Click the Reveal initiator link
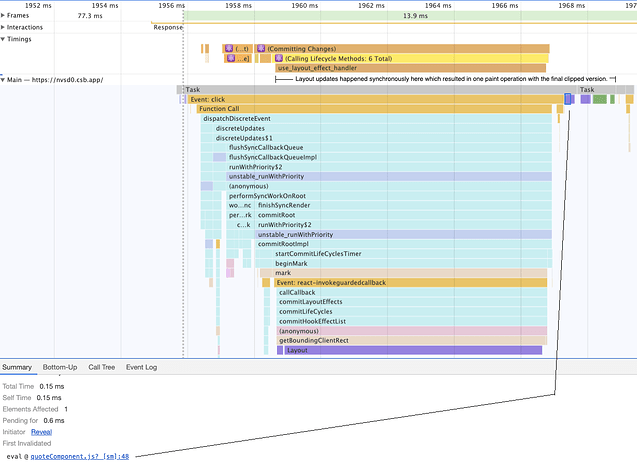The image size is (637, 469). (41, 432)
